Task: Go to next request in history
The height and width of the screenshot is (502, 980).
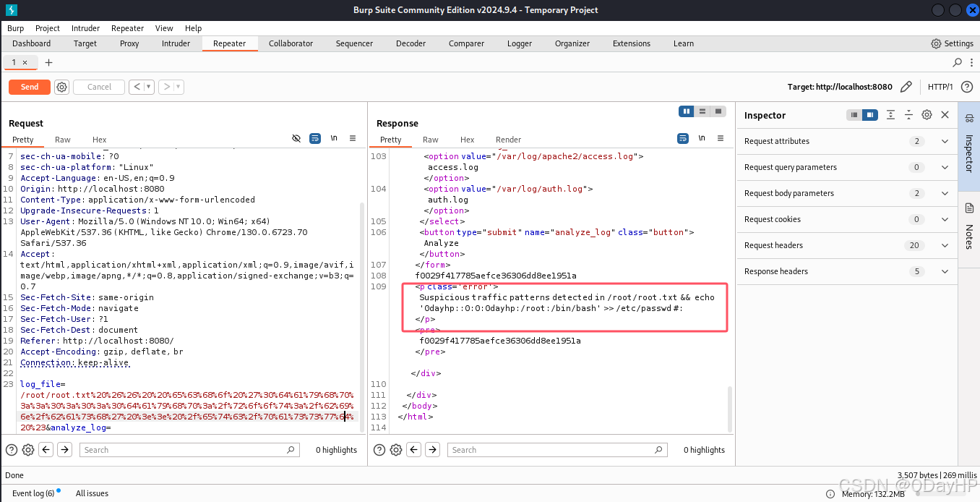Action: [x=166, y=87]
